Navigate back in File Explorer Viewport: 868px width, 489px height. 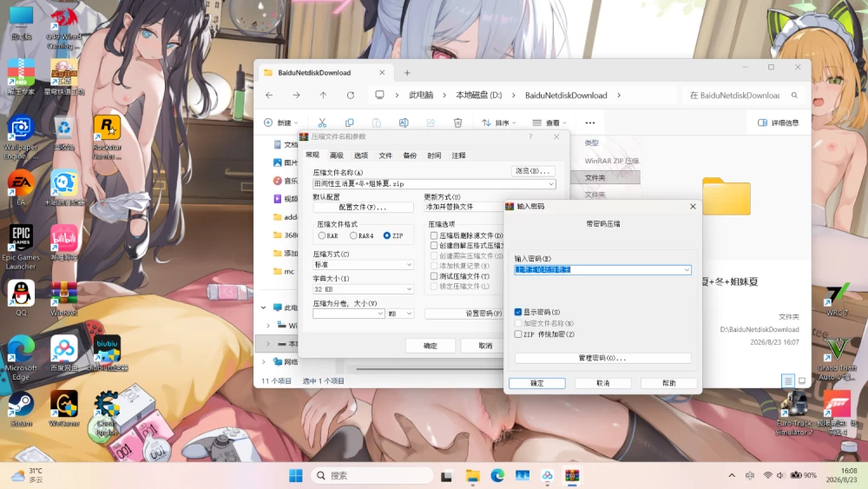tap(269, 96)
